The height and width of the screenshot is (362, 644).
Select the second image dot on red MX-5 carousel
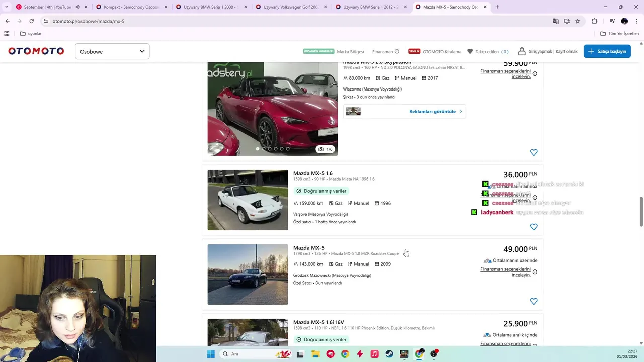coord(264,149)
